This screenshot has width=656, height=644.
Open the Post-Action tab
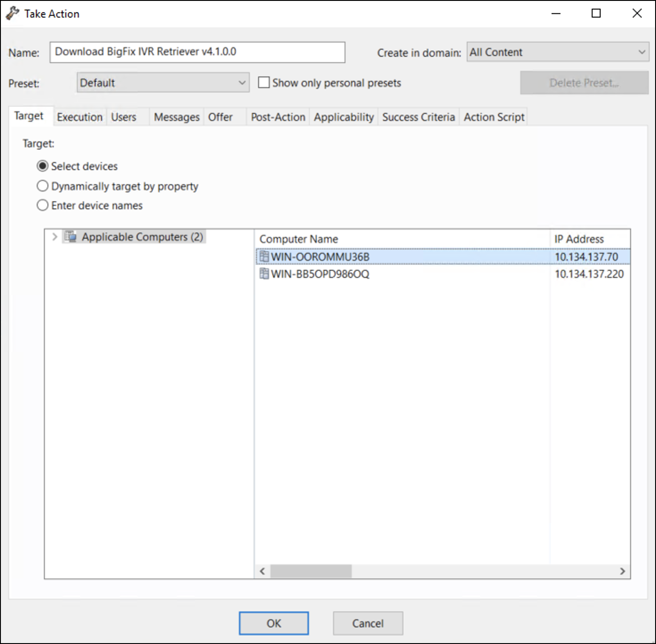278,117
